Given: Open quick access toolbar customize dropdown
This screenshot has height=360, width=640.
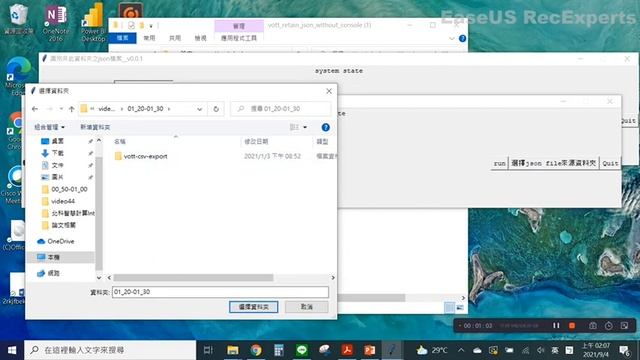Looking at the screenshot, I should coord(151,26).
